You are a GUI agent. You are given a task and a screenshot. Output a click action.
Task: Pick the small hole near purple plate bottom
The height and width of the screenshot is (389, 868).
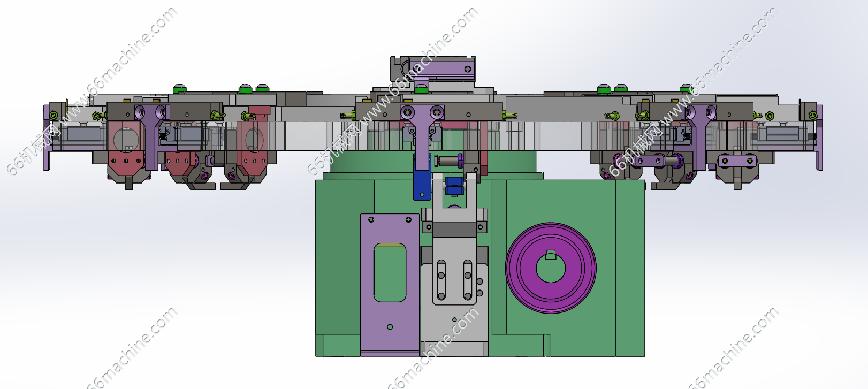(390, 327)
